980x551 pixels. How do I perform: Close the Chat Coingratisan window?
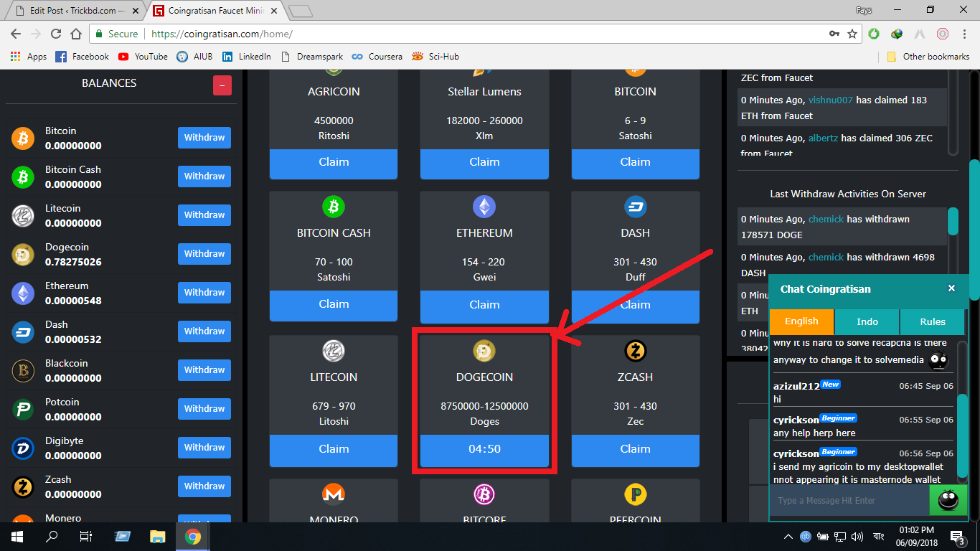951,288
